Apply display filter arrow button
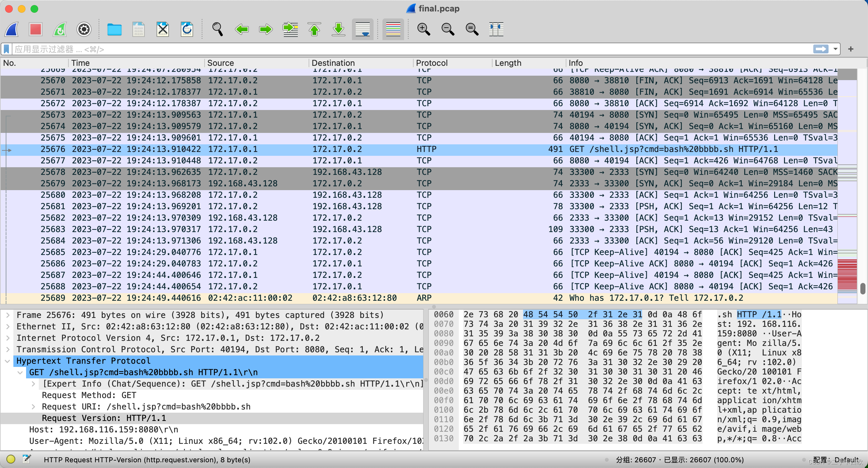This screenshot has width=868, height=468. pos(821,49)
